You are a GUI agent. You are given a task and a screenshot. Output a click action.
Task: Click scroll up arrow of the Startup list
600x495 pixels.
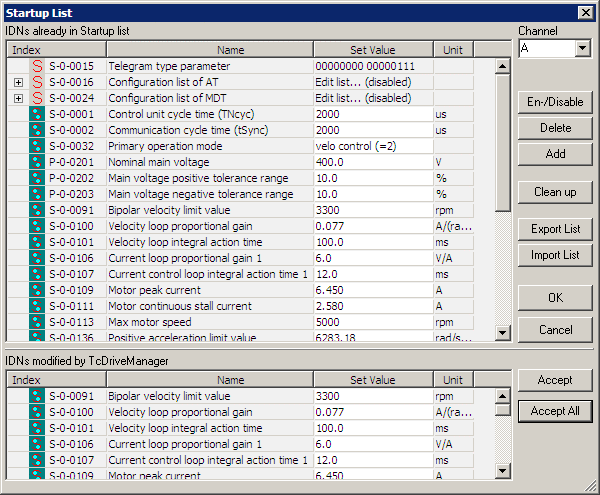(502, 67)
